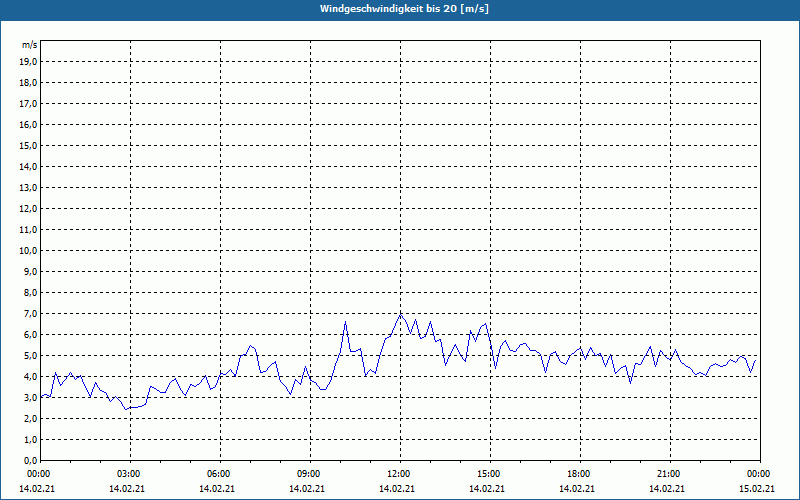Image resolution: width=800 pixels, height=500 pixels.
Task: Click the 4,0 y-axis label
Action: click(x=31, y=377)
